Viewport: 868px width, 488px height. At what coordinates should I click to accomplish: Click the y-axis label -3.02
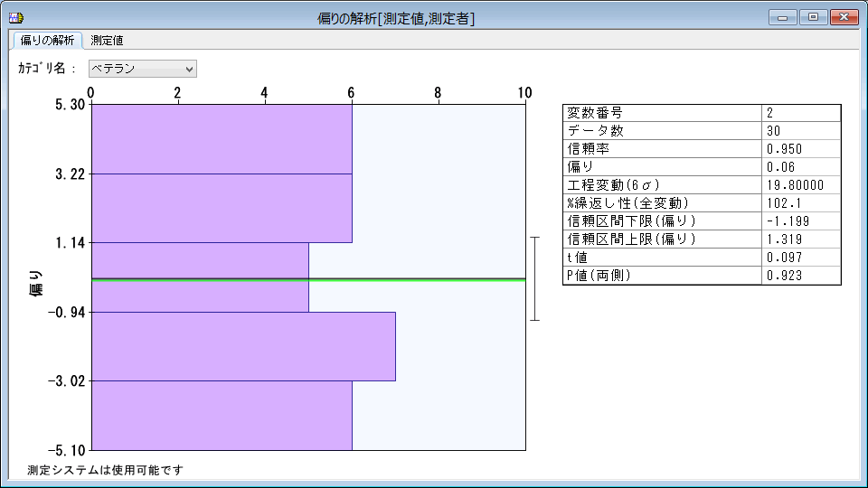pyautogui.click(x=66, y=381)
